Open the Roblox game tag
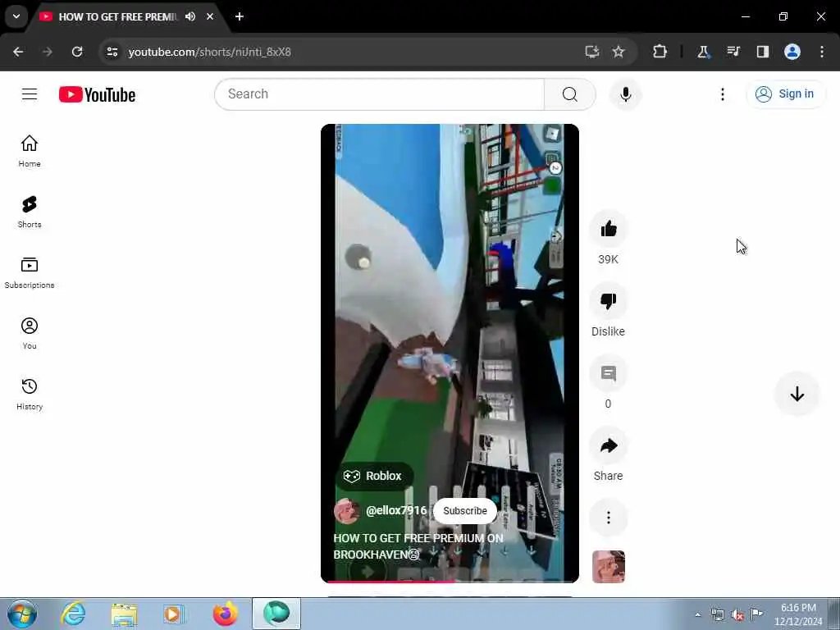840x630 pixels. point(373,476)
